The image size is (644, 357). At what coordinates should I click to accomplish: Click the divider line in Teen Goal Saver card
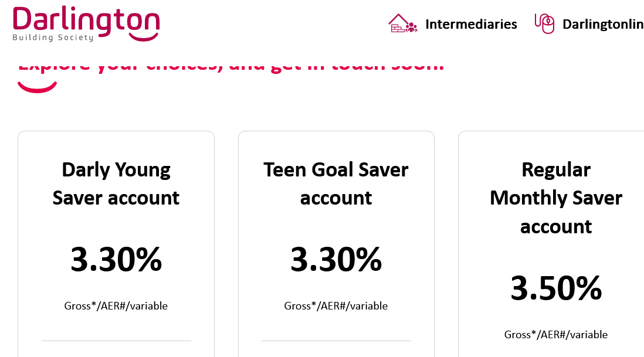pos(336,341)
